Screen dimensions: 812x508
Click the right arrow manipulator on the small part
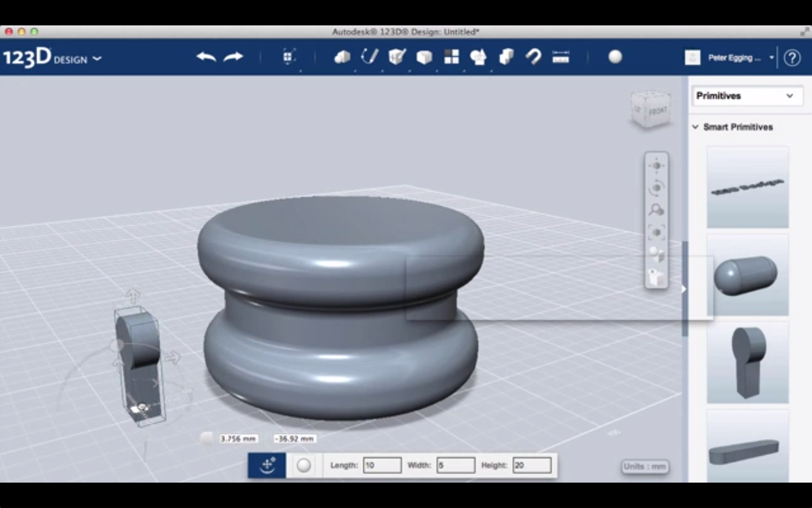pos(173,357)
